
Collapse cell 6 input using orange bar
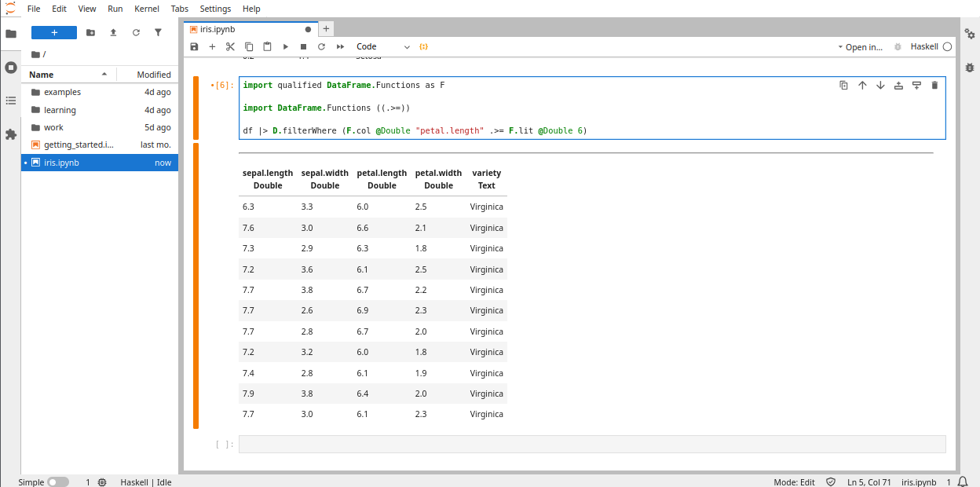click(x=196, y=108)
